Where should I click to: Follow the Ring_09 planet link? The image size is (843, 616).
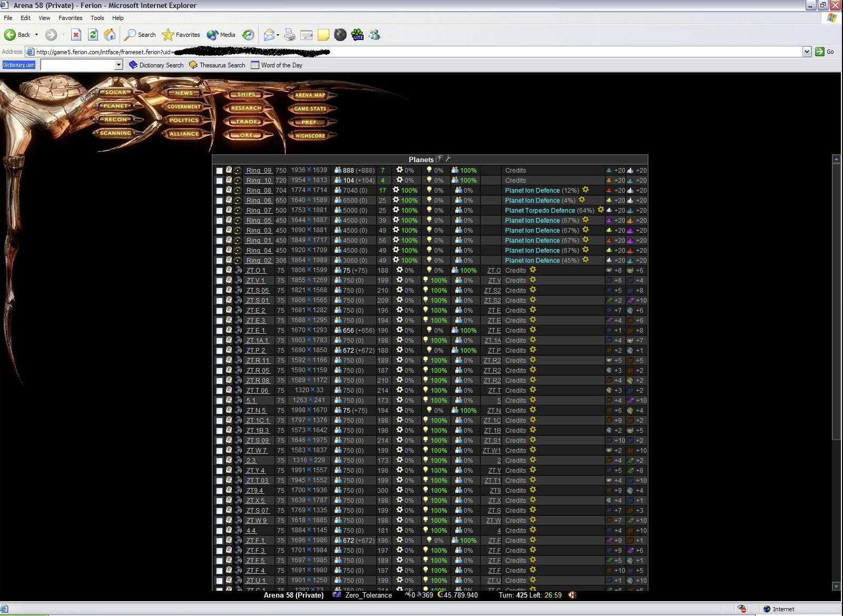coord(259,170)
